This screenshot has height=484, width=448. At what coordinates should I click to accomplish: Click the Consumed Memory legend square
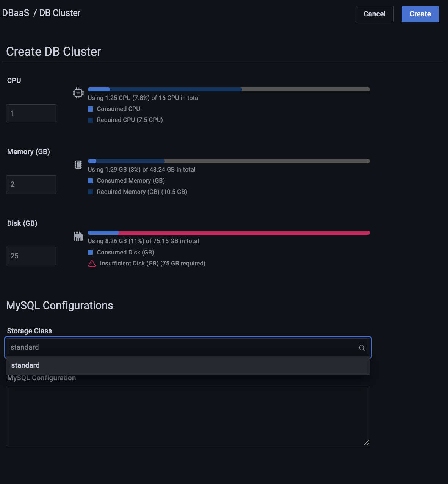click(91, 181)
